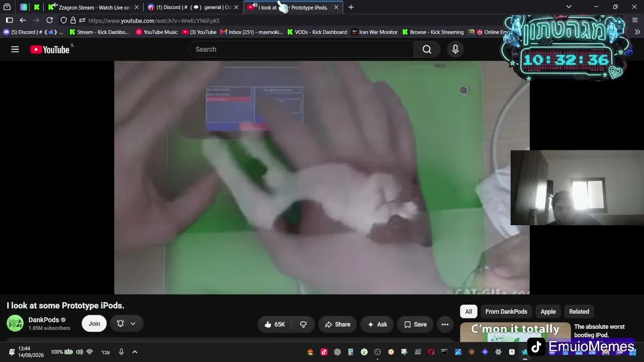Open the Windows notification bell
Image resolution: width=644 pixels, height=362 pixels.
click(x=12, y=352)
